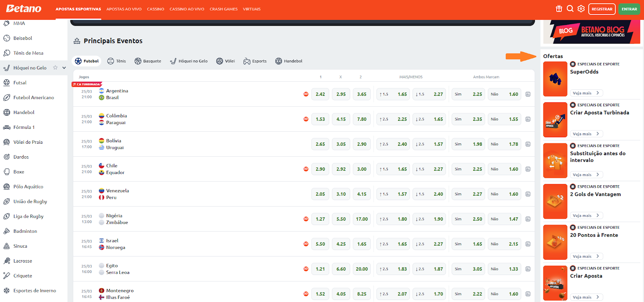Image resolution: width=644 pixels, height=302 pixels.
Task: Open the Betano Blog banner
Action: click(592, 32)
